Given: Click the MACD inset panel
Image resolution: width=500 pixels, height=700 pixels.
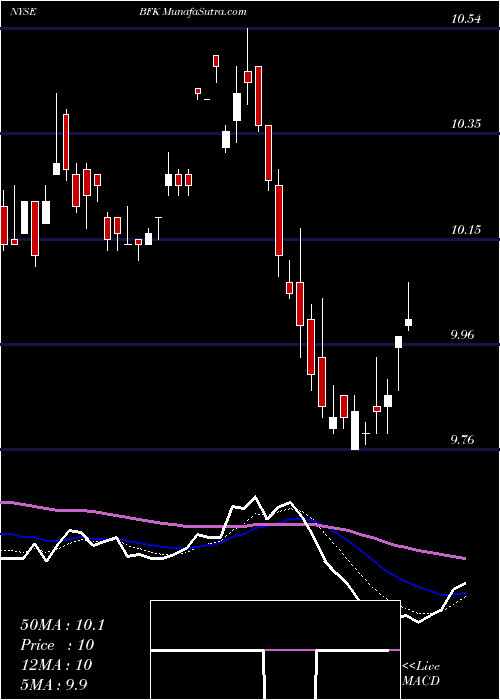Looking at the screenshot, I should [275, 650].
